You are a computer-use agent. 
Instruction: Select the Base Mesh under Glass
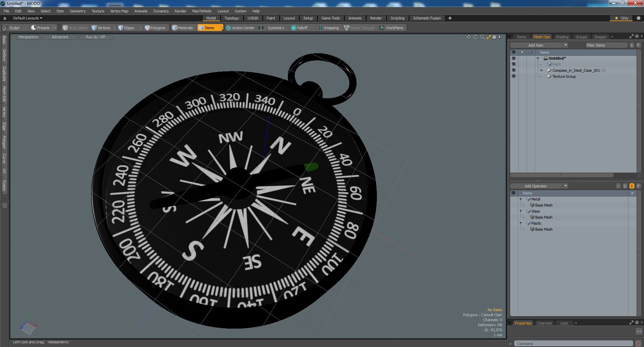pyautogui.click(x=544, y=217)
